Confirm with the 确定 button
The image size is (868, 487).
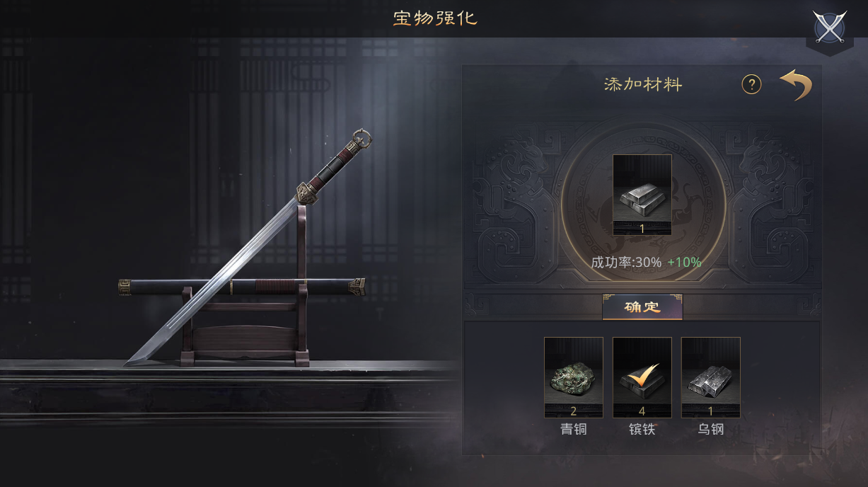coord(642,307)
